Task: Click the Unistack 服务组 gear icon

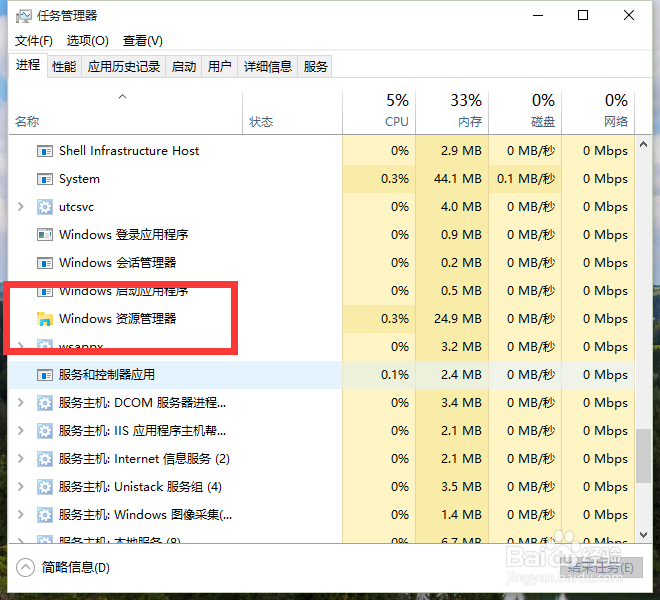Action: point(45,487)
